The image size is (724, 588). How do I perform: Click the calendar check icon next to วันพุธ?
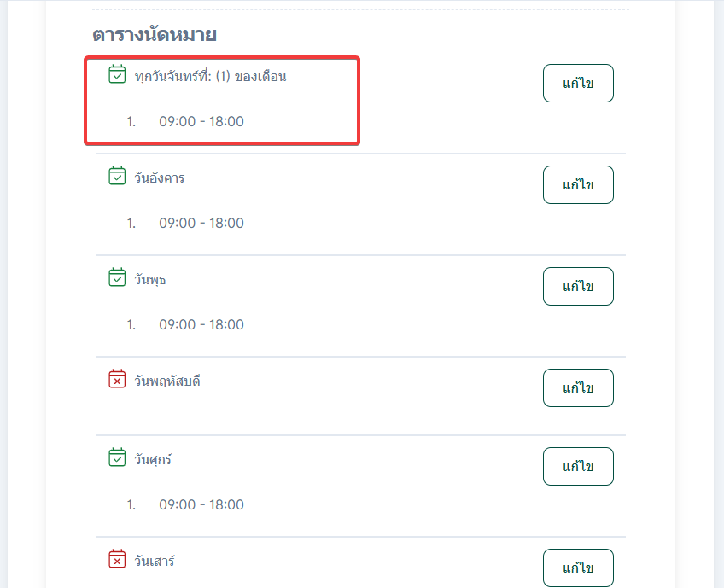[x=118, y=278]
